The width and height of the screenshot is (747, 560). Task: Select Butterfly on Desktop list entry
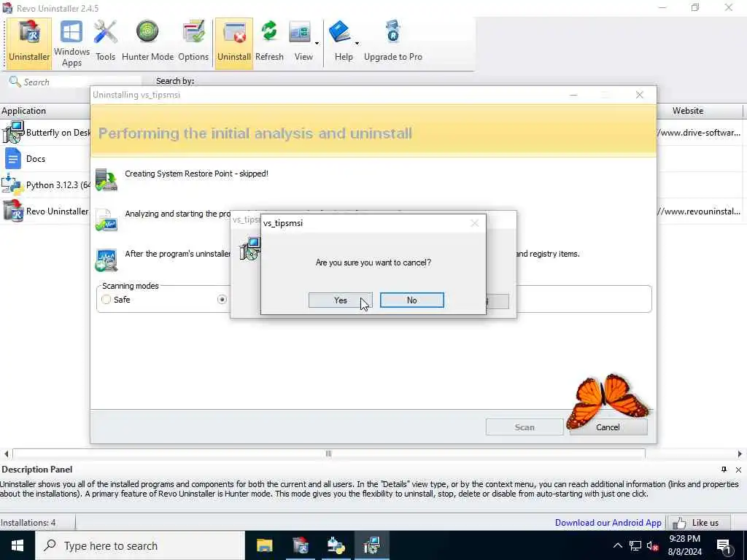point(45,133)
